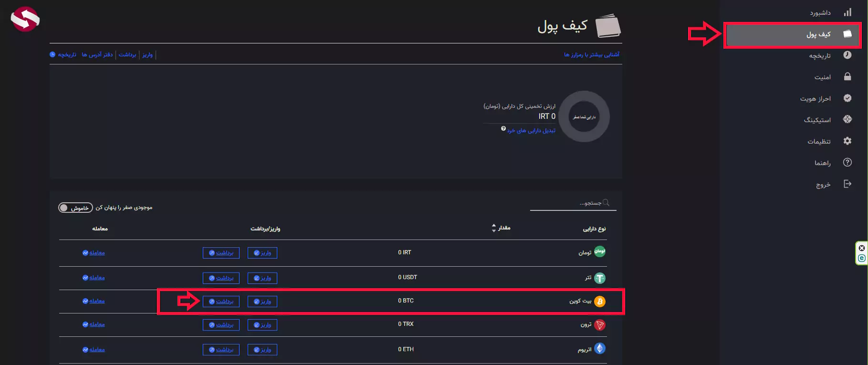This screenshot has height=365, width=868.
Task: Open the دفتر آدرس ها link
Action: [97, 55]
